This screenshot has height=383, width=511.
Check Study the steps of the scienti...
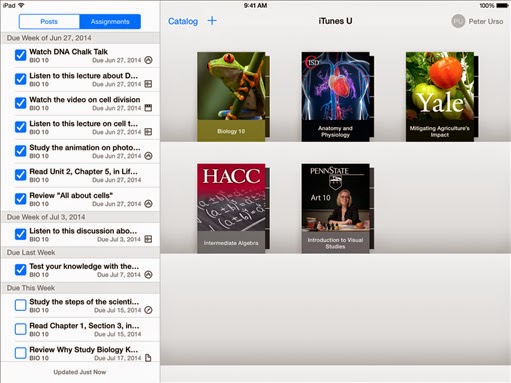pos(20,305)
